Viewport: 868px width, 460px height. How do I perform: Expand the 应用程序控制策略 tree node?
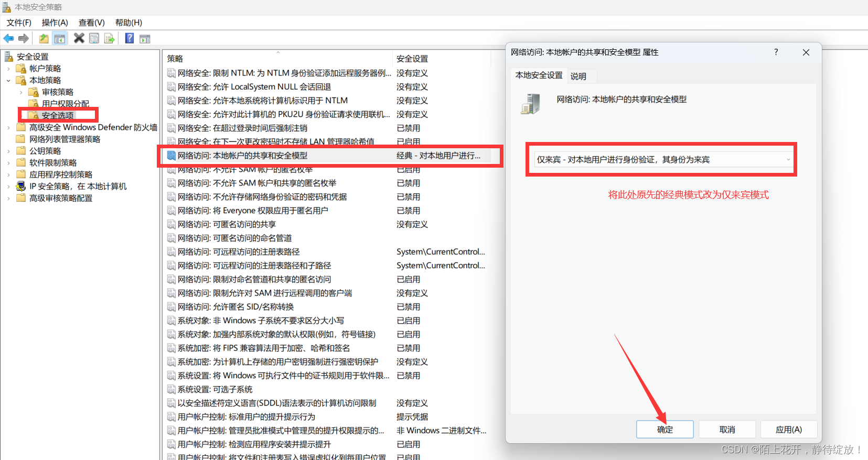pyautogui.click(x=8, y=174)
